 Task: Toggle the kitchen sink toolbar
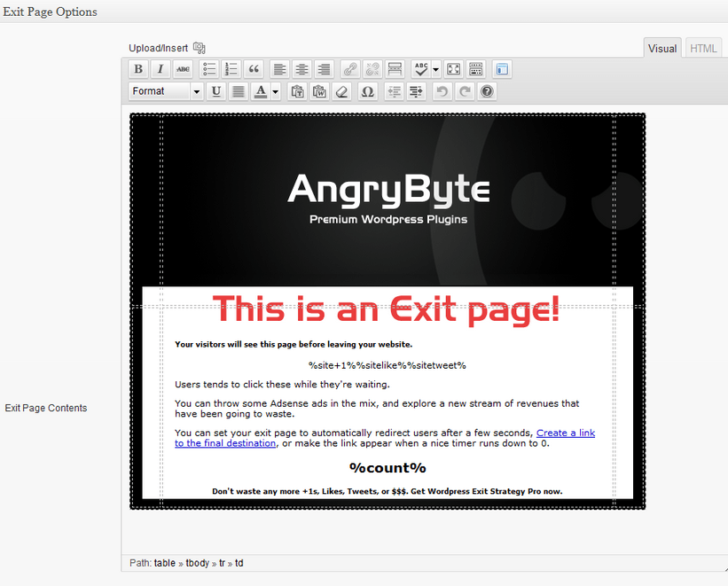click(x=476, y=69)
